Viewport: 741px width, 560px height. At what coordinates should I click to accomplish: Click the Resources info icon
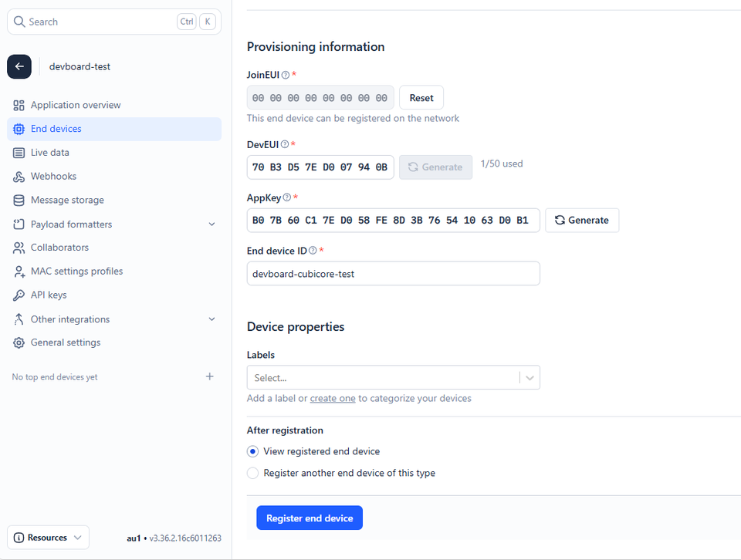(x=19, y=538)
